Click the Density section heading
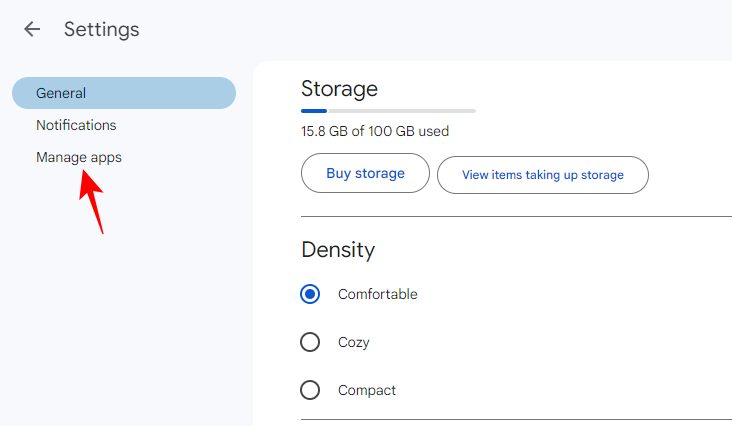 [338, 249]
